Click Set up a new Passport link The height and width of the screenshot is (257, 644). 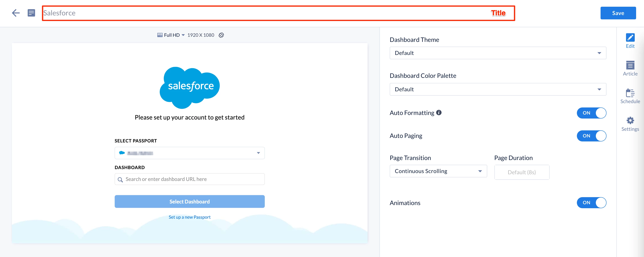pyautogui.click(x=190, y=217)
